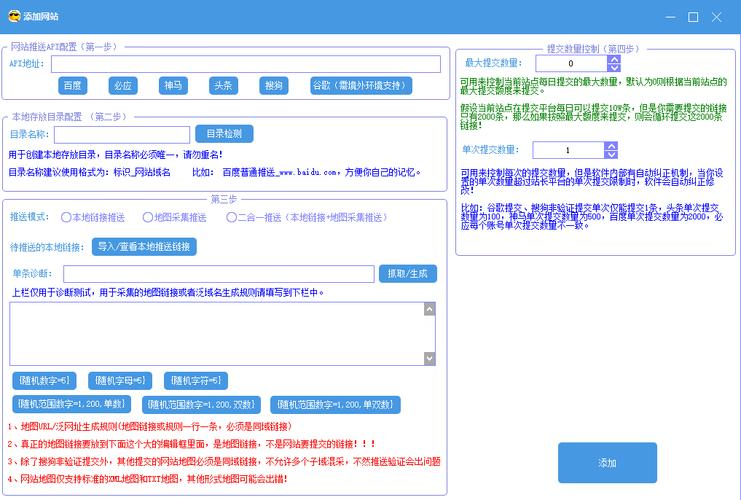Click the 百度 API button
Screen dimensions: 741x500
pyautogui.click(x=73, y=86)
